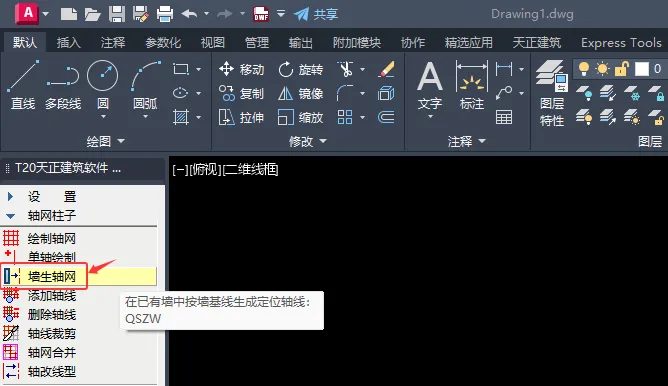Viewport: 668px width, 386px height.
Task: Switch to the 插入 ribbon tab
Action: tap(69, 43)
